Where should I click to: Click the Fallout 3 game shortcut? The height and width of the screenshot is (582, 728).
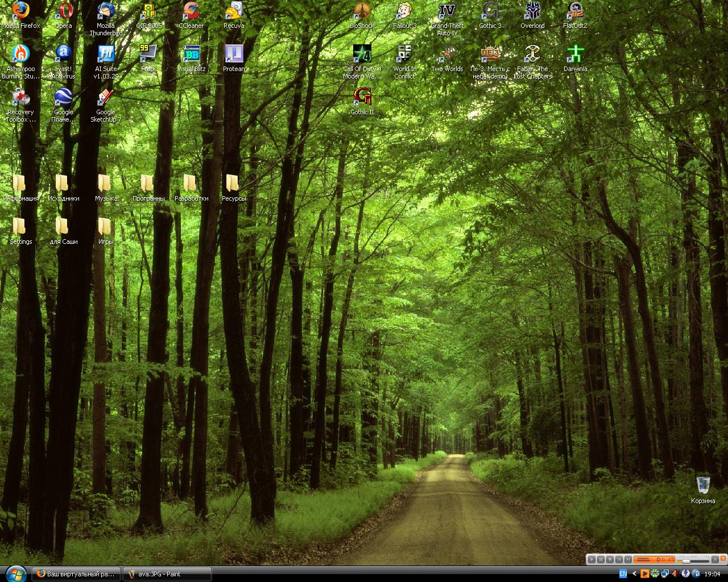tap(405, 11)
